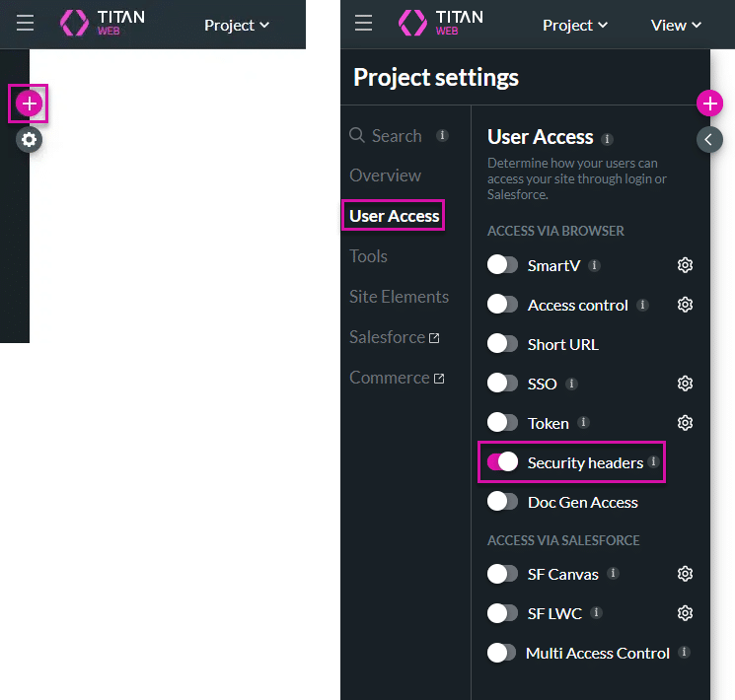The height and width of the screenshot is (700, 735).
Task: Open the Salesforce external link
Action: tap(394, 337)
